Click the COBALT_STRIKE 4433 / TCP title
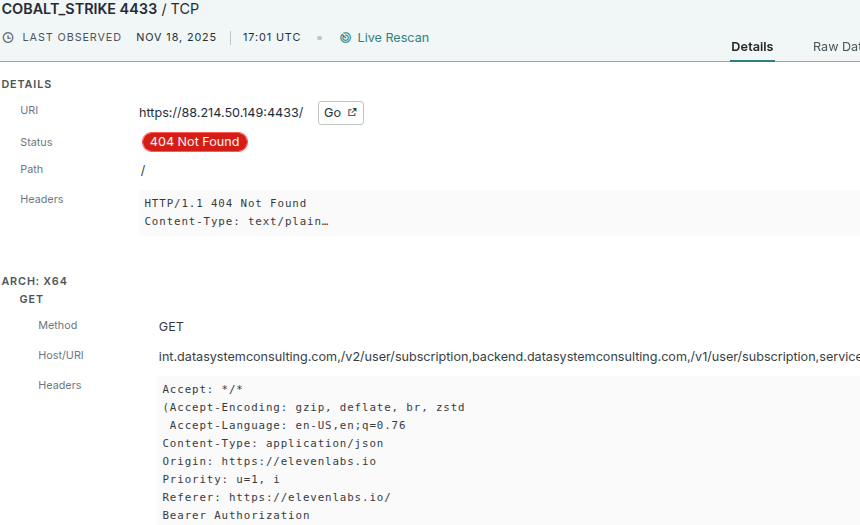 [99, 9]
